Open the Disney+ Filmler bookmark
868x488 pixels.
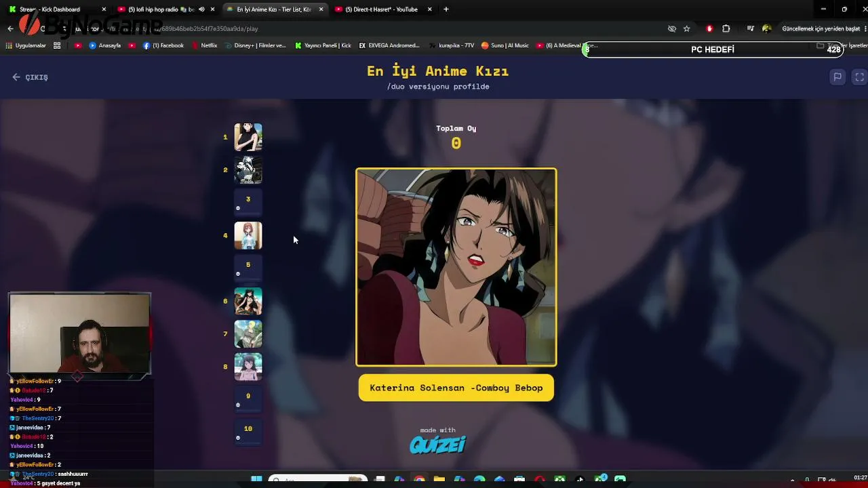tap(255, 45)
